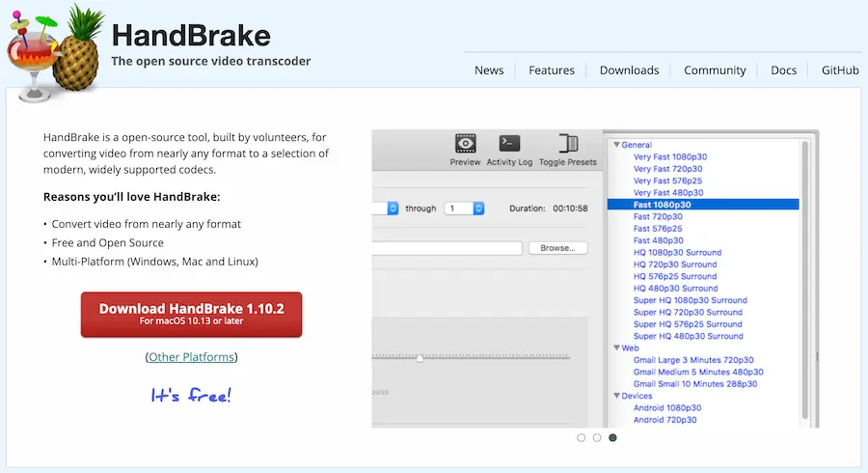Select Android 720p30 preset
The height and width of the screenshot is (473, 868).
click(x=665, y=420)
